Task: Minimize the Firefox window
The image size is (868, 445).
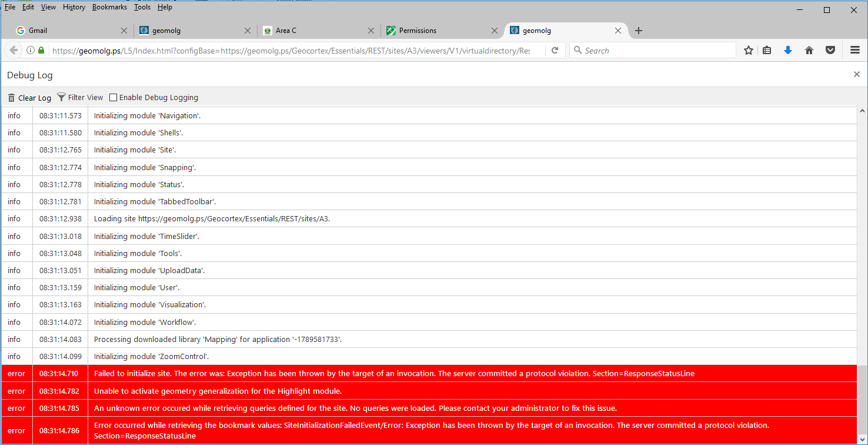Action: (x=800, y=10)
